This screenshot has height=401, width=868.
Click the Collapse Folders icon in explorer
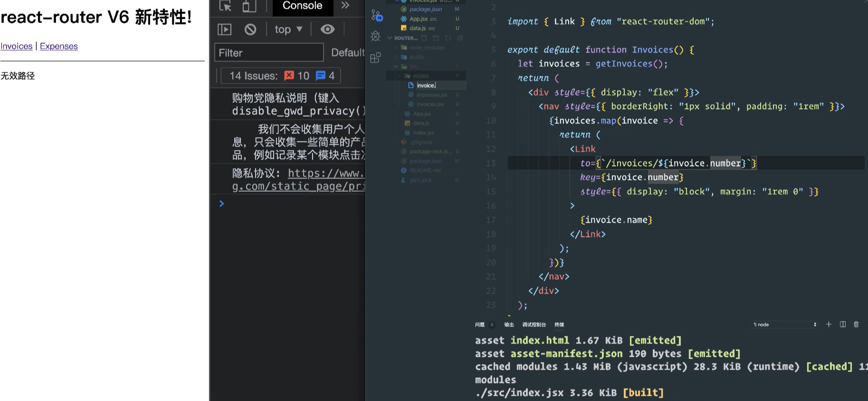pyautogui.click(x=460, y=38)
